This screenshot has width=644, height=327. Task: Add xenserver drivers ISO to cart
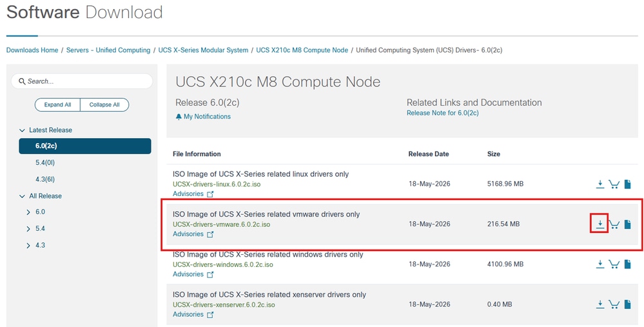pyautogui.click(x=614, y=304)
